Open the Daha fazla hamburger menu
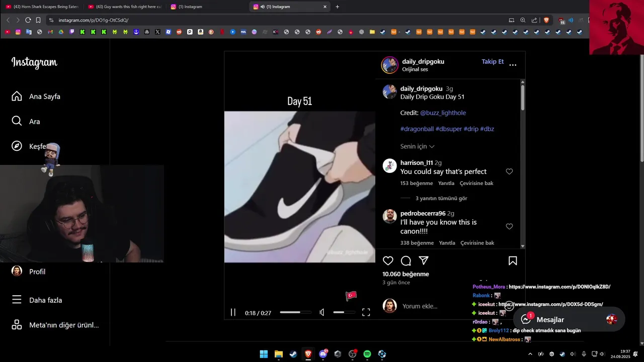This screenshot has height=362, width=644. [x=37, y=300]
